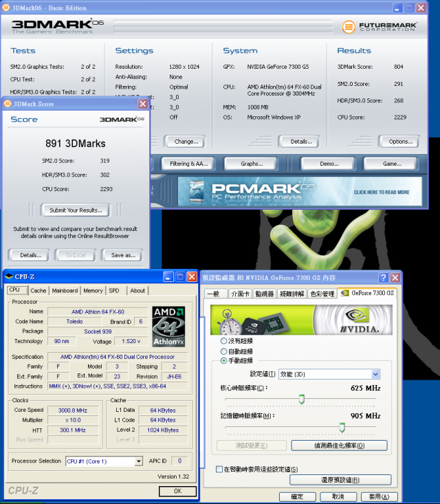Click the Level 2 cache value '1024 KBytes'

(163, 430)
